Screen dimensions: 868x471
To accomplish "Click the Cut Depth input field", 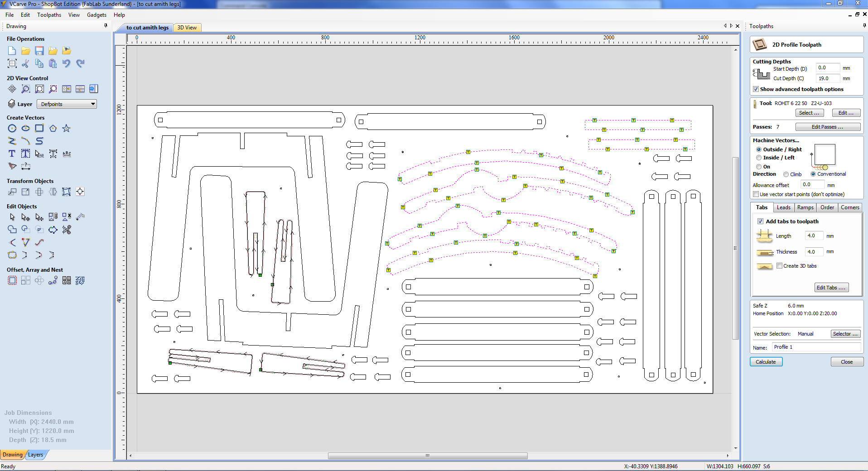I will [x=827, y=78].
